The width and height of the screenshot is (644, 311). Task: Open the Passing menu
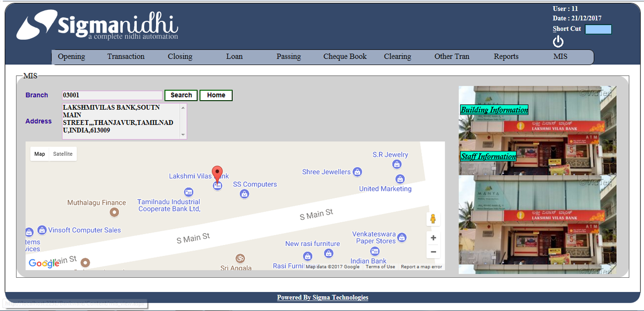[x=289, y=57]
